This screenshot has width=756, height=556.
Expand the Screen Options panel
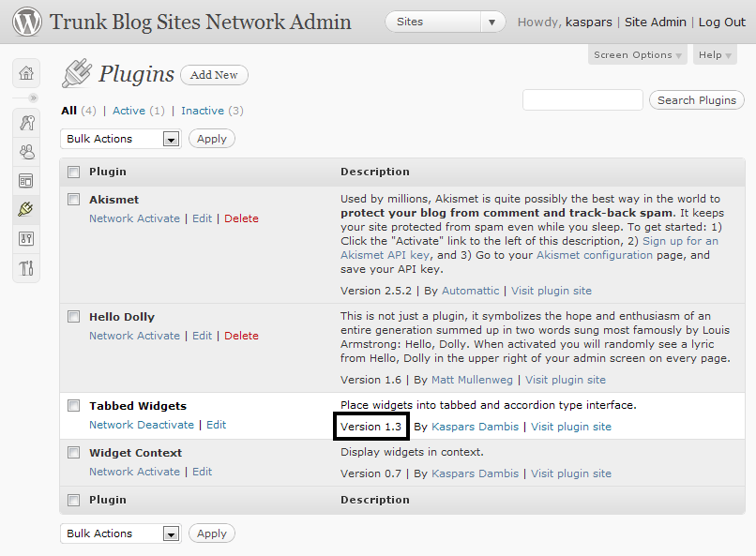[637, 54]
